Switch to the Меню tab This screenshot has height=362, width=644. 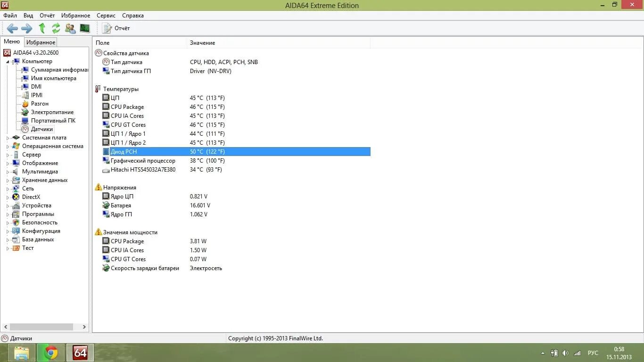click(12, 41)
